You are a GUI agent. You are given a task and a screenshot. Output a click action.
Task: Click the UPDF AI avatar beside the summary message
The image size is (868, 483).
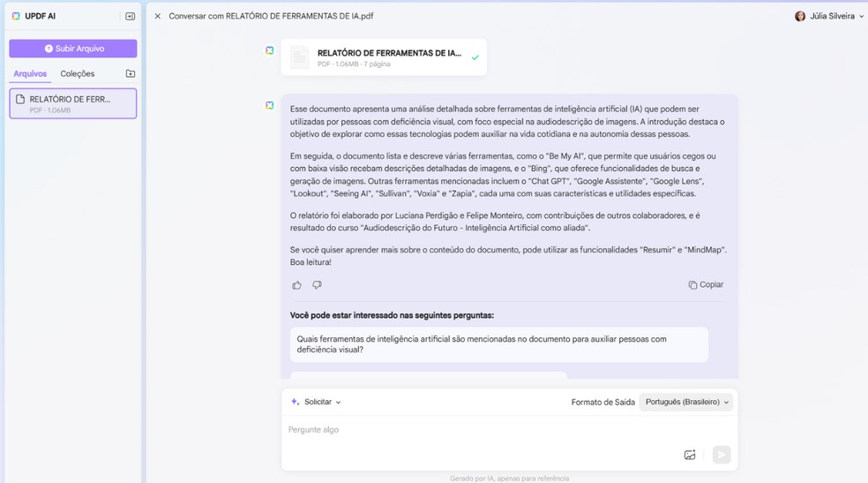pos(270,105)
